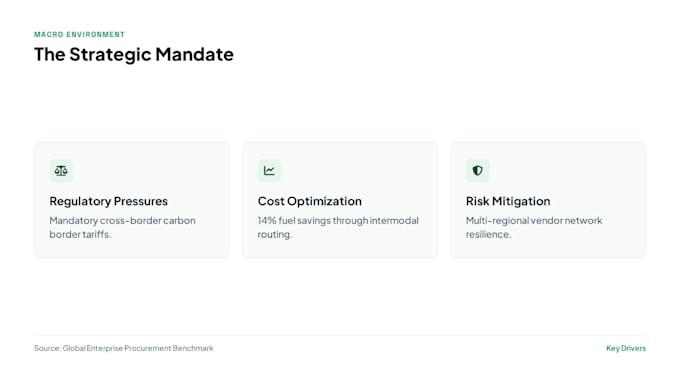
Task: Click 'Mandatory cross-border carbon border tariffs.' text
Action: coord(122,227)
